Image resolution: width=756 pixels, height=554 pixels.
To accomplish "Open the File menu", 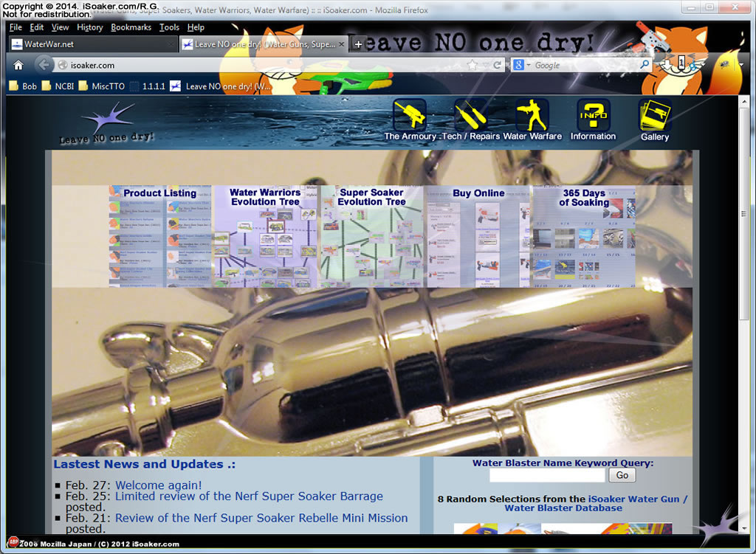I will tap(16, 27).
